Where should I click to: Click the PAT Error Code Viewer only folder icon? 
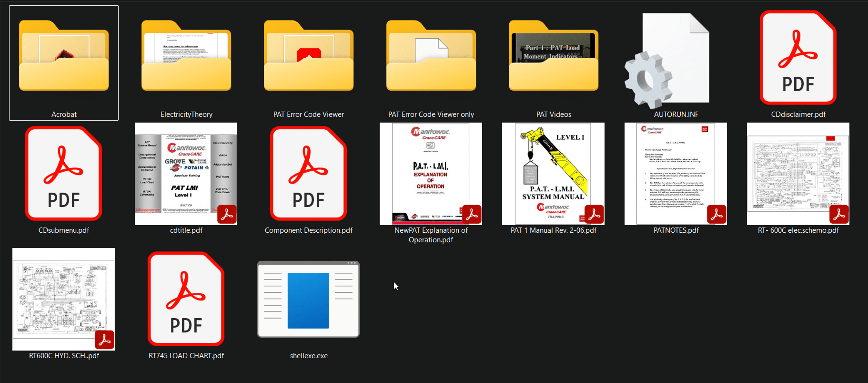(431, 55)
